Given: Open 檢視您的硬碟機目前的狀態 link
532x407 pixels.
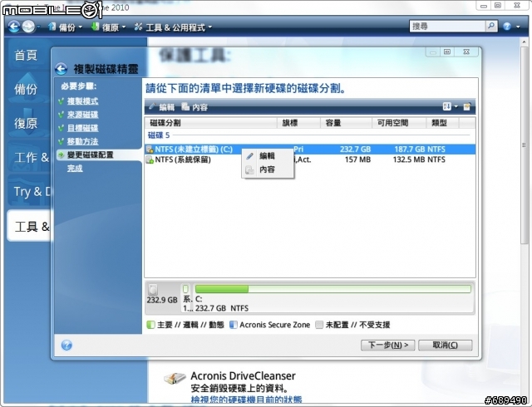Looking at the screenshot, I should pos(246,400).
